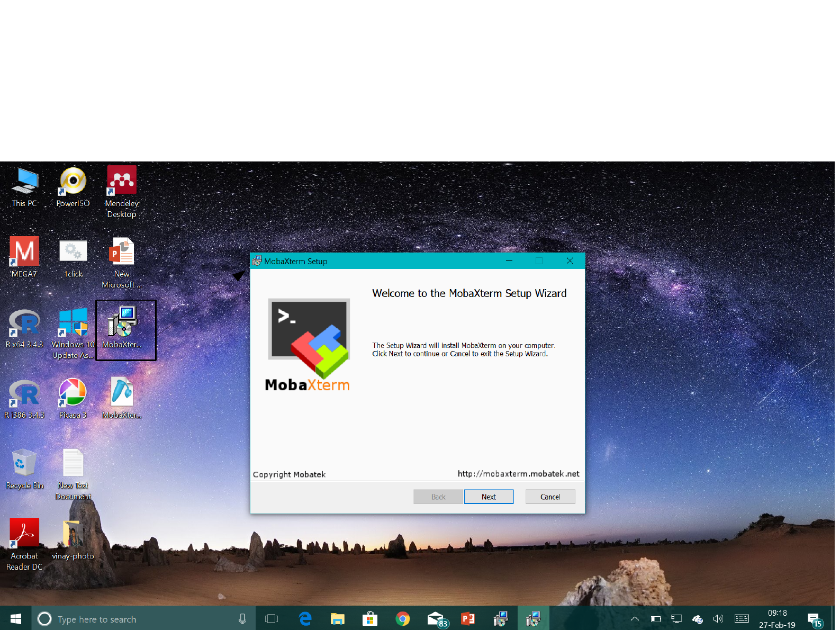Open Task View from the taskbar
840x630 pixels.
point(272,619)
